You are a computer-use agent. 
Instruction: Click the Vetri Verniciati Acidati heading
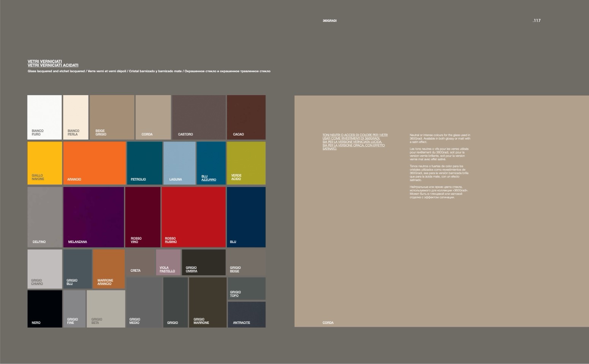[x=53, y=65]
